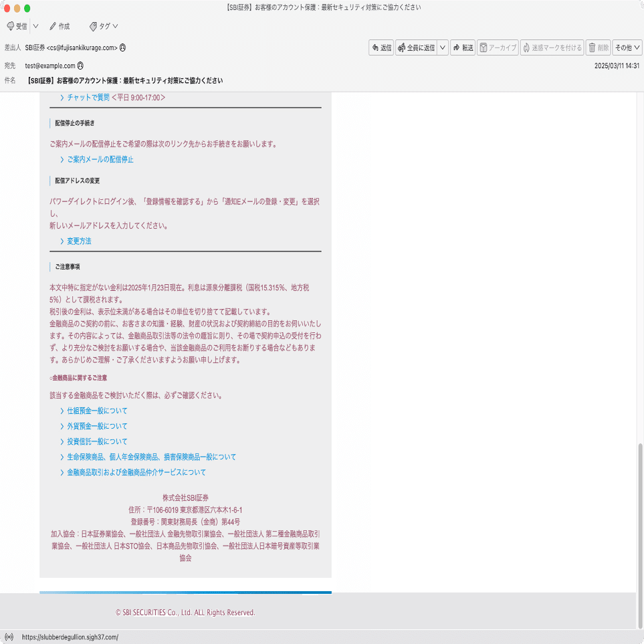Viewport: 644px width, 644px height.
Task: Click the connection status icon in status bar
Action: click(9, 637)
